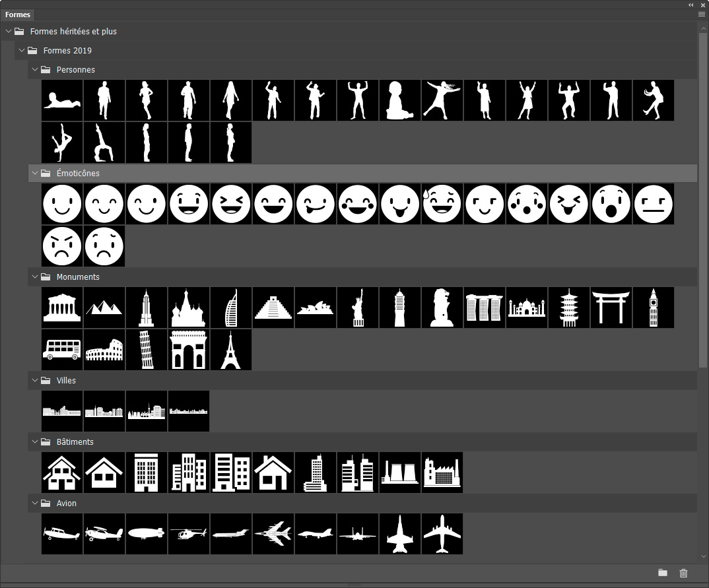Pick the torii gate shape
This screenshot has width=709, height=588.
(611, 308)
